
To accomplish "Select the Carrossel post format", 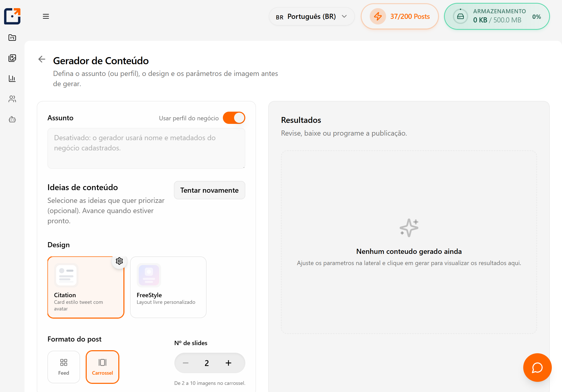I will pyautogui.click(x=103, y=367).
